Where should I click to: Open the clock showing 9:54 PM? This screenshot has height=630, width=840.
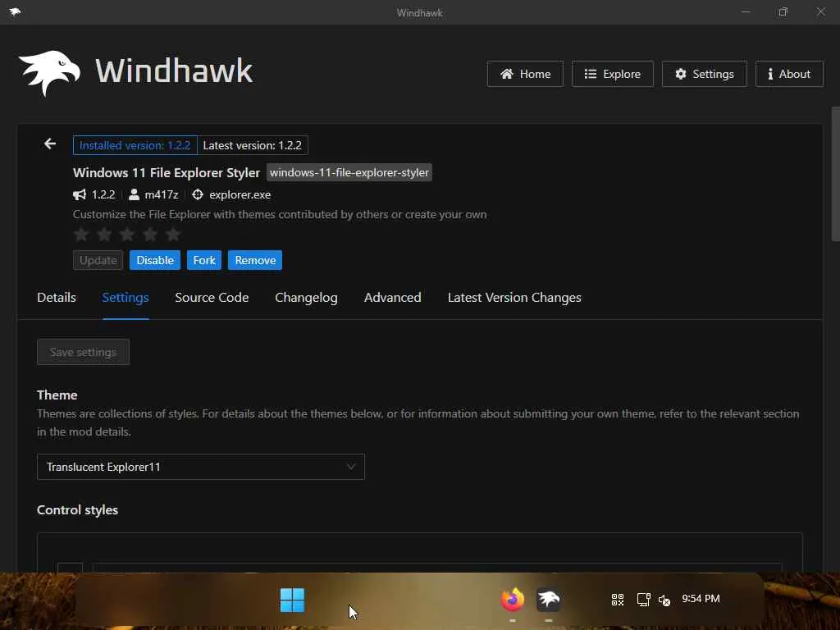(701, 598)
